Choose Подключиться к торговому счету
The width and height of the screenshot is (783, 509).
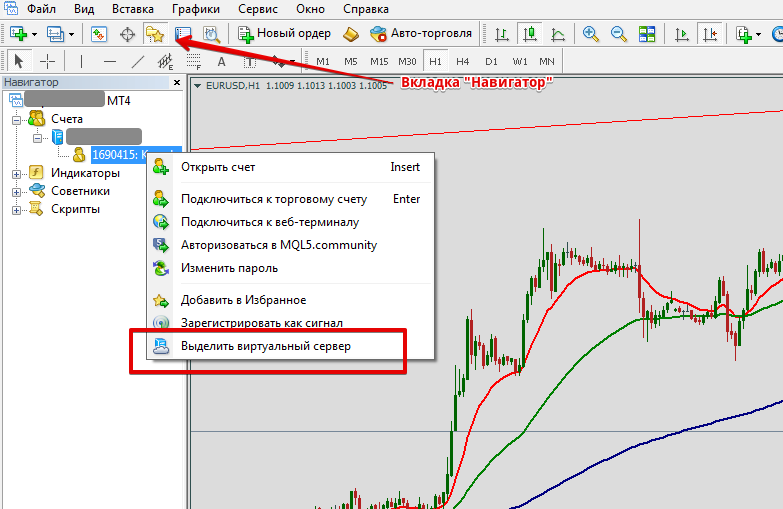pyautogui.click(x=290, y=199)
